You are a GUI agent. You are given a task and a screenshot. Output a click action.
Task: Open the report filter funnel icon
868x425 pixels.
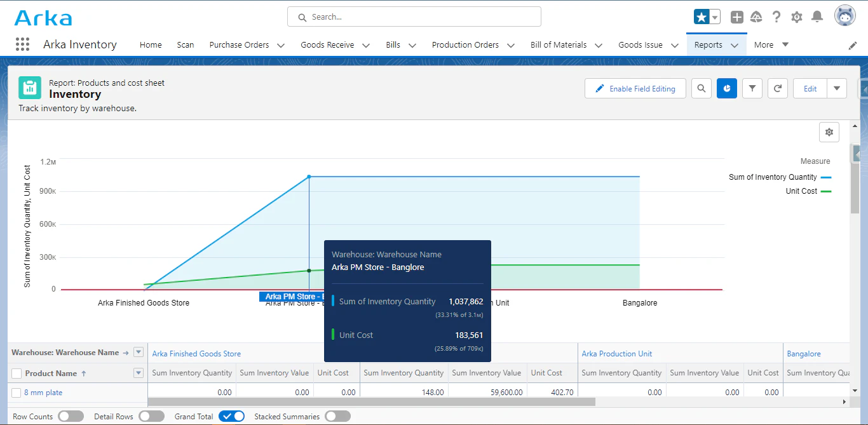[752, 89]
